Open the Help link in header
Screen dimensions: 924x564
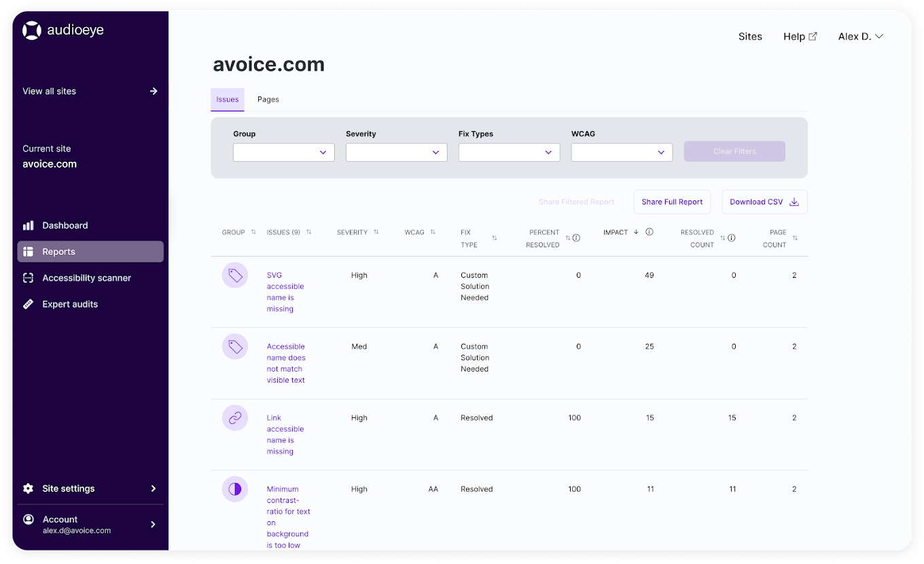pos(800,37)
